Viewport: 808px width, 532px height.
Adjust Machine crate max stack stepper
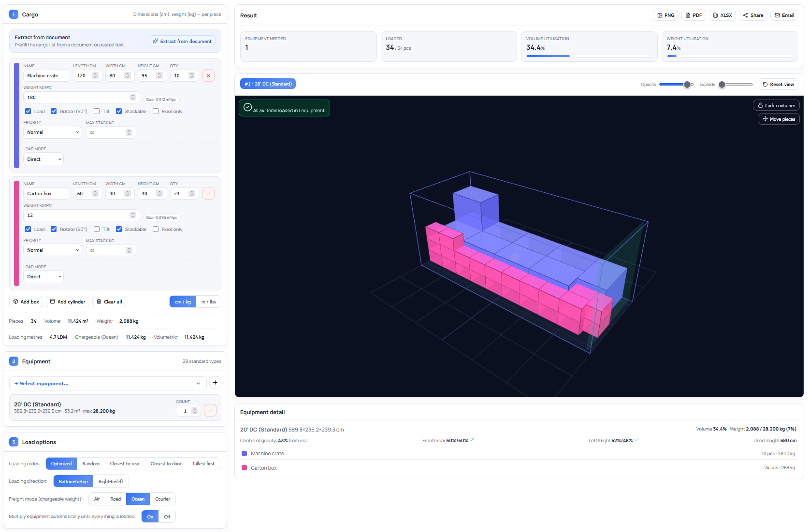point(129,132)
